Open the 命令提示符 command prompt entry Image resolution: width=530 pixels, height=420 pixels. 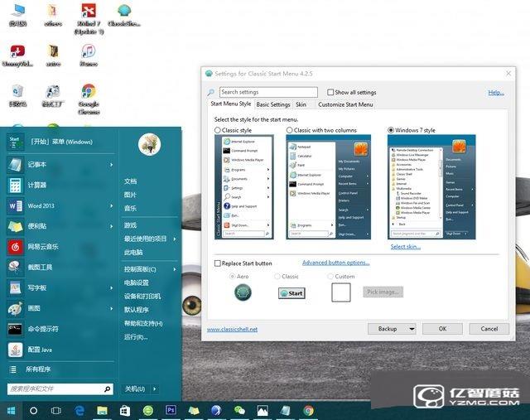[x=43, y=329]
